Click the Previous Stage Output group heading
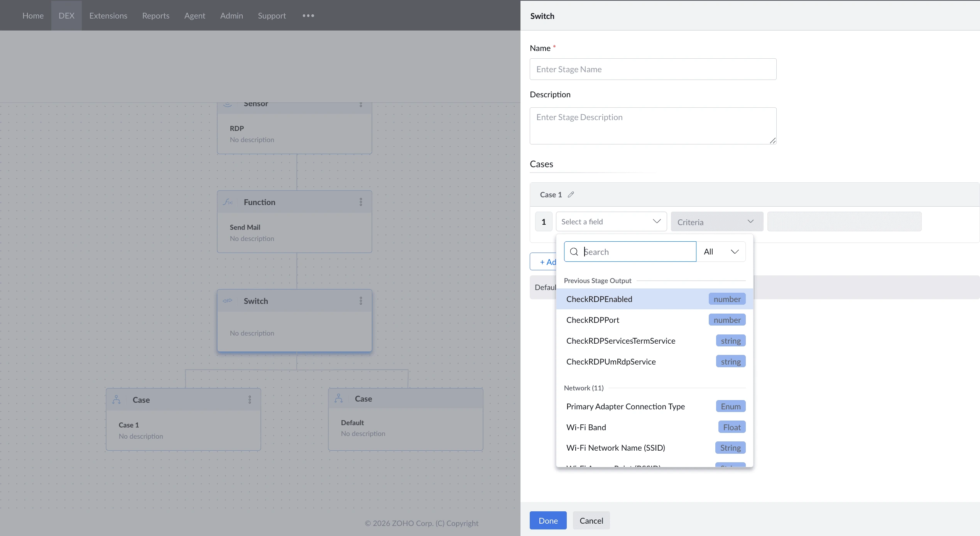Image resolution: width=980 pixels, height=536 pixels. [x=598, y=281]
